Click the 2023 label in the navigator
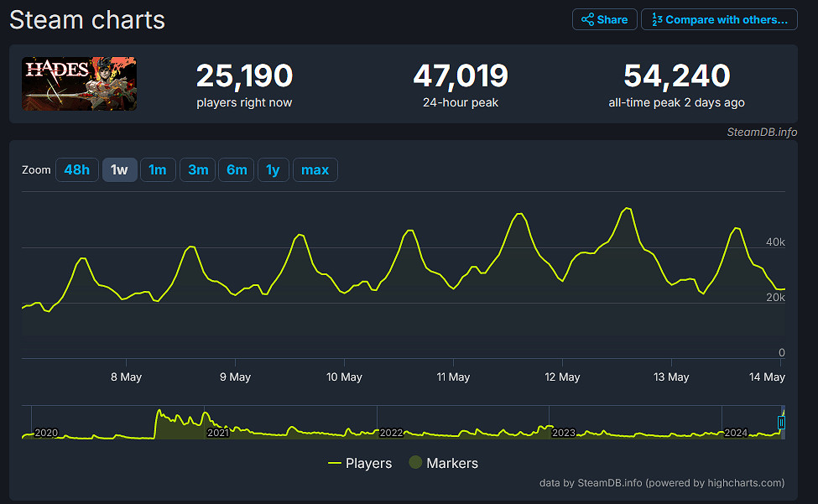Image resolution: width=818 pixels, height=504 pixels. point(564,433)
